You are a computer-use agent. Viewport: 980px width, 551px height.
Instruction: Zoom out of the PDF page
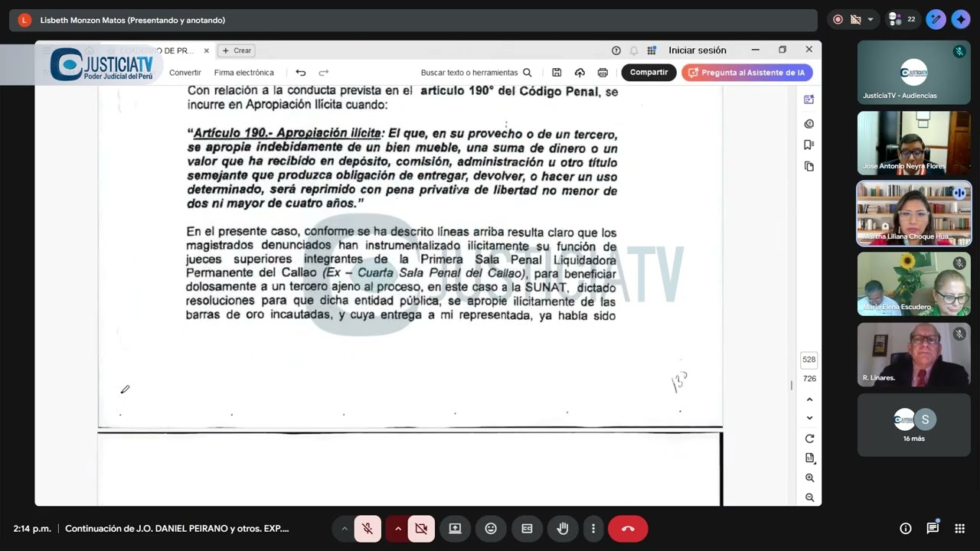point(809,497)
